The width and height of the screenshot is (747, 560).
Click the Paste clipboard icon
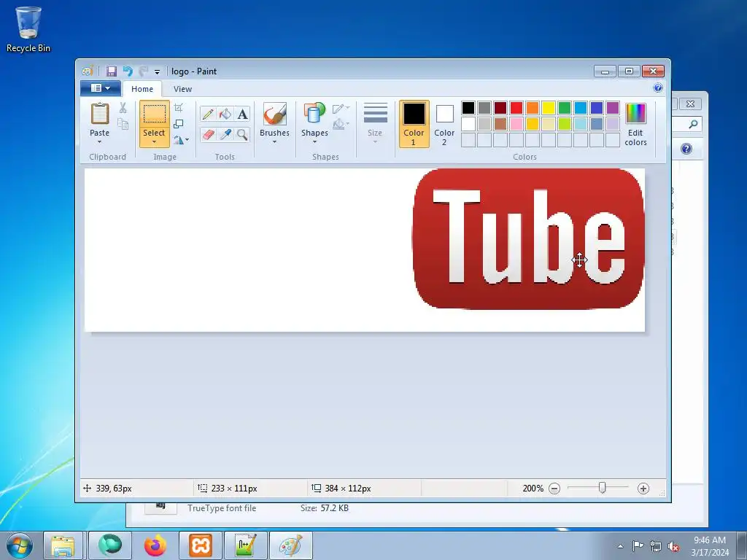tap(99, 114)
